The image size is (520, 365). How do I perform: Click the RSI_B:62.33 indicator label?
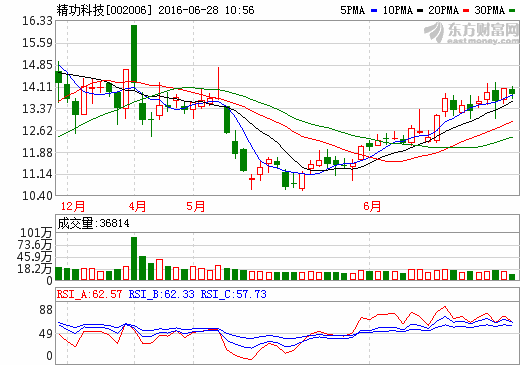click(161, 294)
